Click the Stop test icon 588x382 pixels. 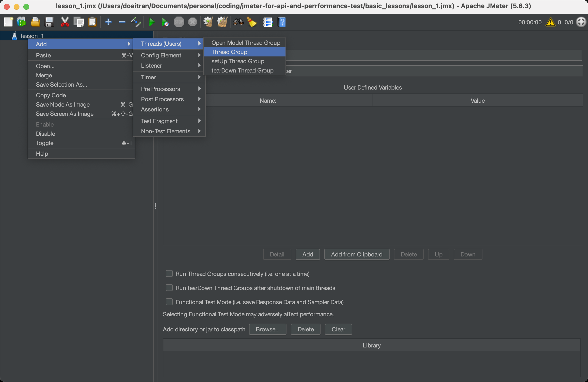click(x=179, y=22)
